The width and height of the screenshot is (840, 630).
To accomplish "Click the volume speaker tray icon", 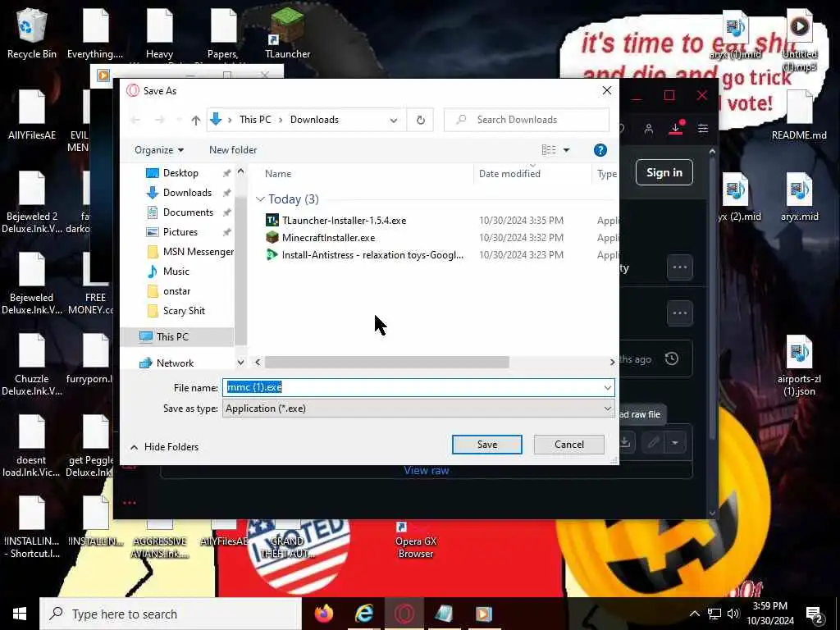I will pos(733,614).
